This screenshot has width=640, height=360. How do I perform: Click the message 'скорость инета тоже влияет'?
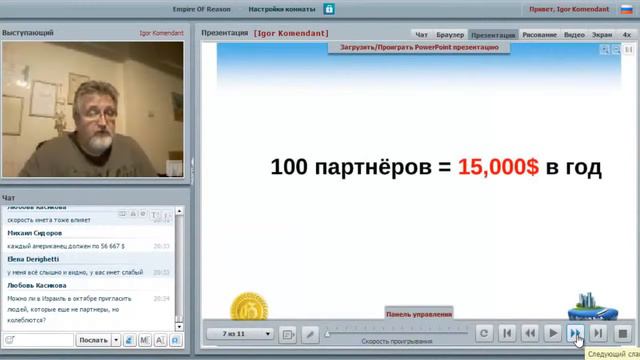(49, 220)
